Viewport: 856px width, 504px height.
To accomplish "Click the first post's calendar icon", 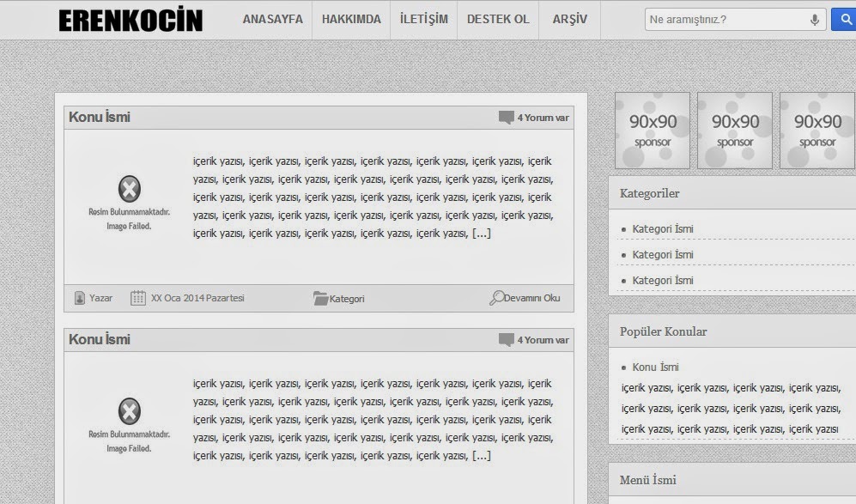I will 138,298.
